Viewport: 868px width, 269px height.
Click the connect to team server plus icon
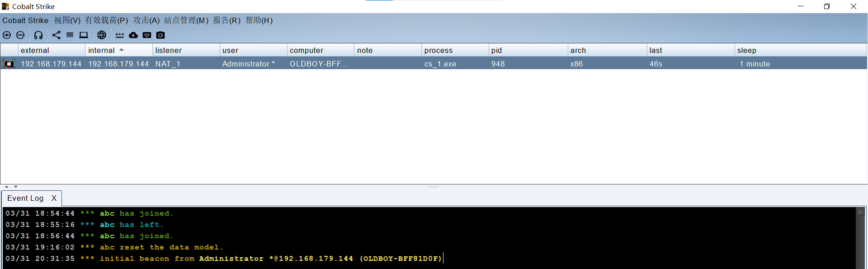click(x=7, y=35)
